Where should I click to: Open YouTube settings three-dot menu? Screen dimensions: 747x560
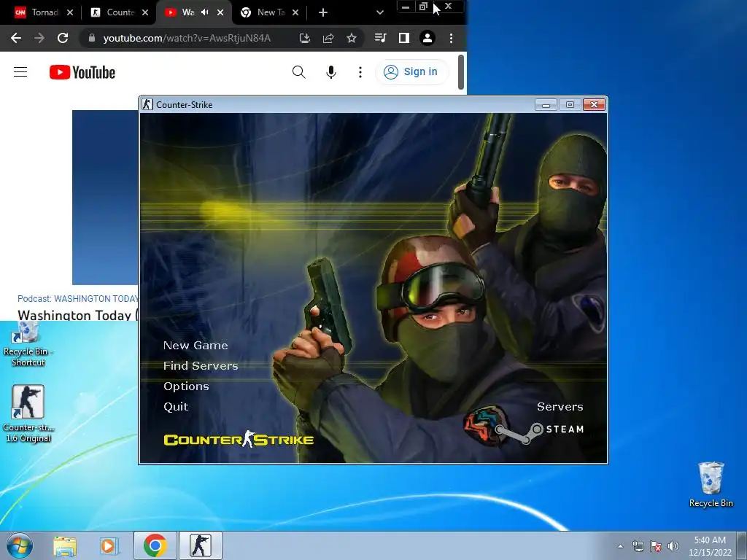[360, 72]
